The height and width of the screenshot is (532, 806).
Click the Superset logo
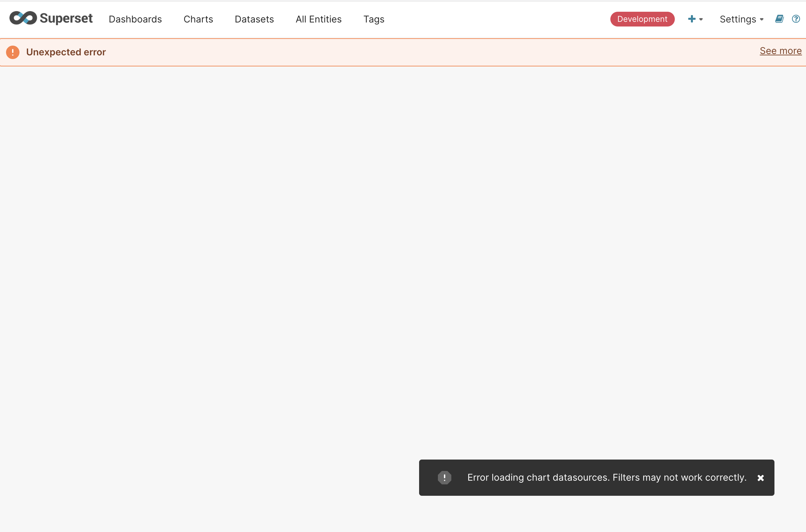(51, 18)
